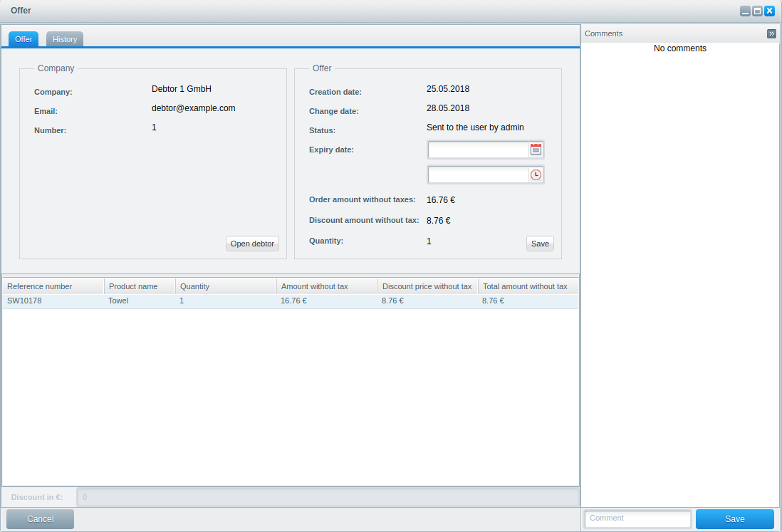Screen dimensions: 782x532
Task: Click the expiry date input field
Action: point(478,150)
